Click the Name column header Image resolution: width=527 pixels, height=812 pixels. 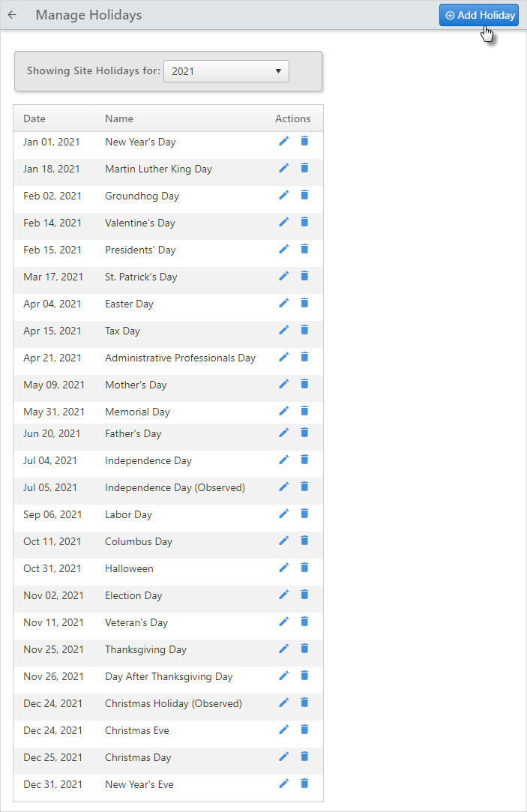point(119,118)
